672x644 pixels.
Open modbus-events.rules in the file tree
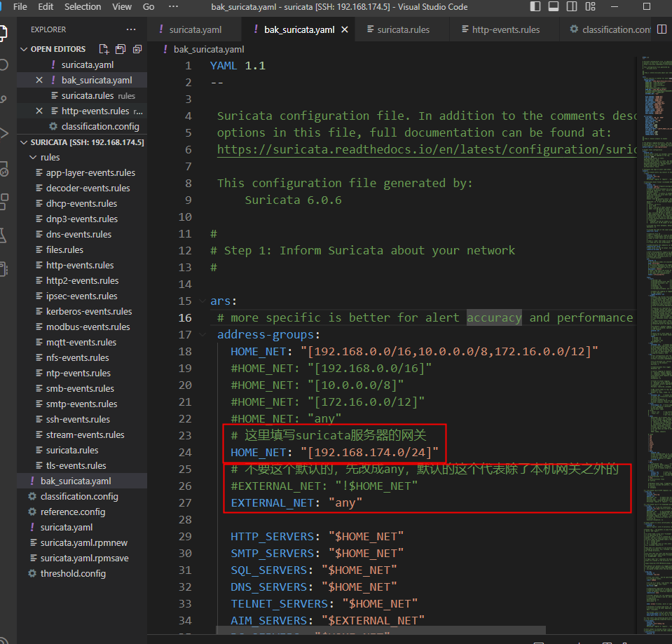coord(88,327)
